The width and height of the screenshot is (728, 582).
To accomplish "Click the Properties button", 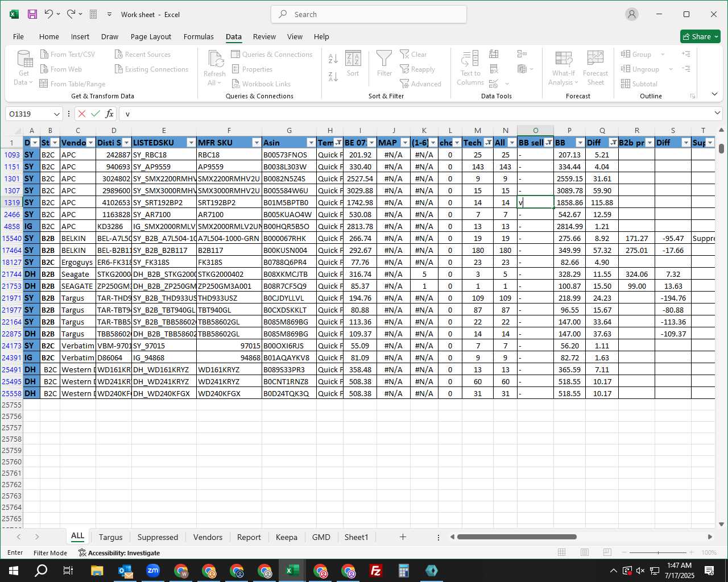I will [252, 69].
